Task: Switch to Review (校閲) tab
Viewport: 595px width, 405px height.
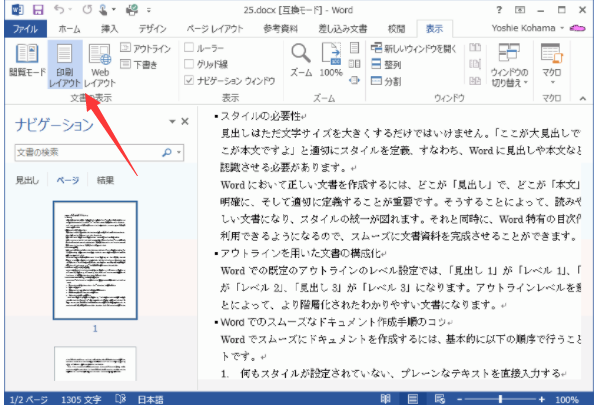Action: 397,29
